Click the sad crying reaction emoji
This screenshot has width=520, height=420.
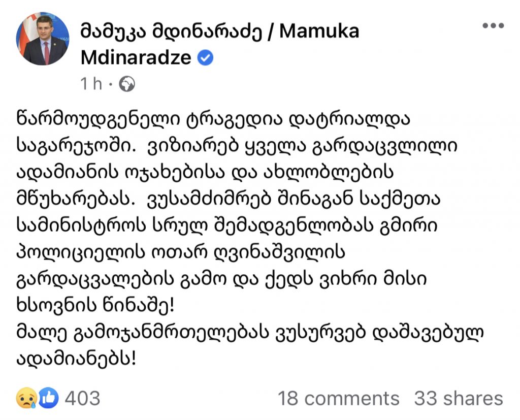point(26,398)
